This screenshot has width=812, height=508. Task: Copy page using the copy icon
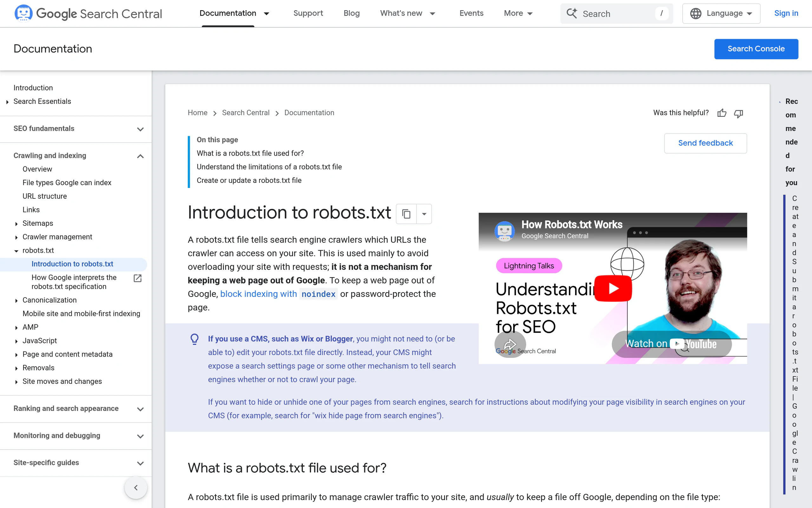click(x=406, y=214)
